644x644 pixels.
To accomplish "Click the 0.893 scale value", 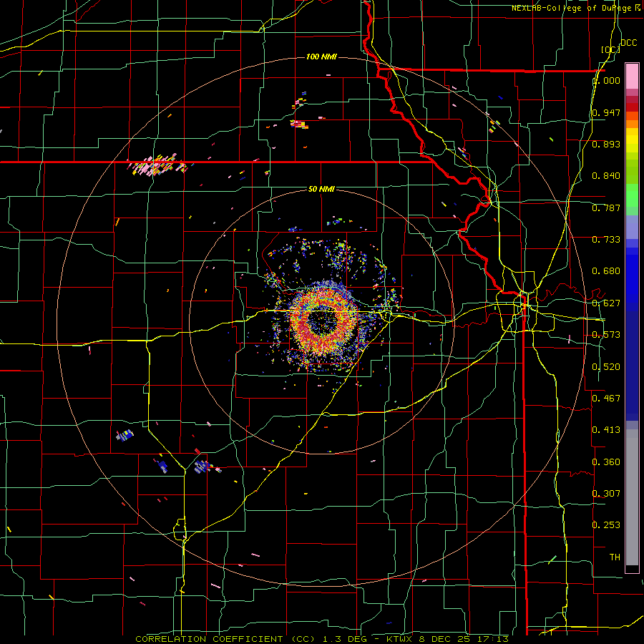I will [x=606, y=144].
